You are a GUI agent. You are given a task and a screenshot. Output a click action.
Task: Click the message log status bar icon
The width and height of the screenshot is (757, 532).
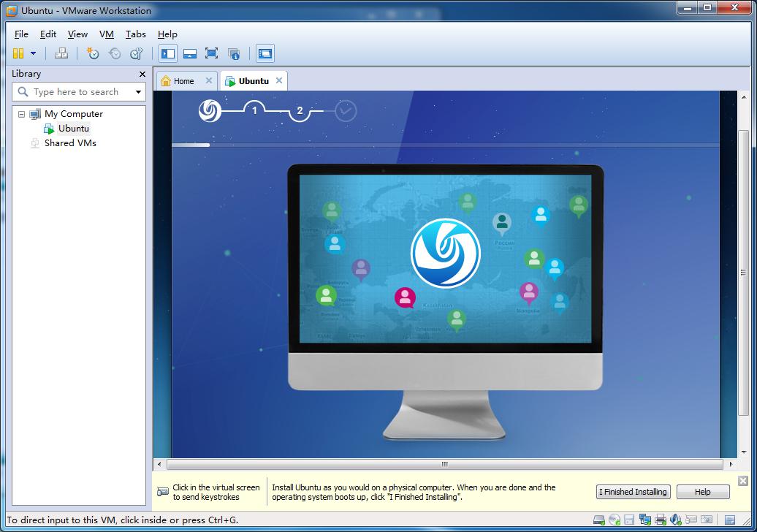730,520
